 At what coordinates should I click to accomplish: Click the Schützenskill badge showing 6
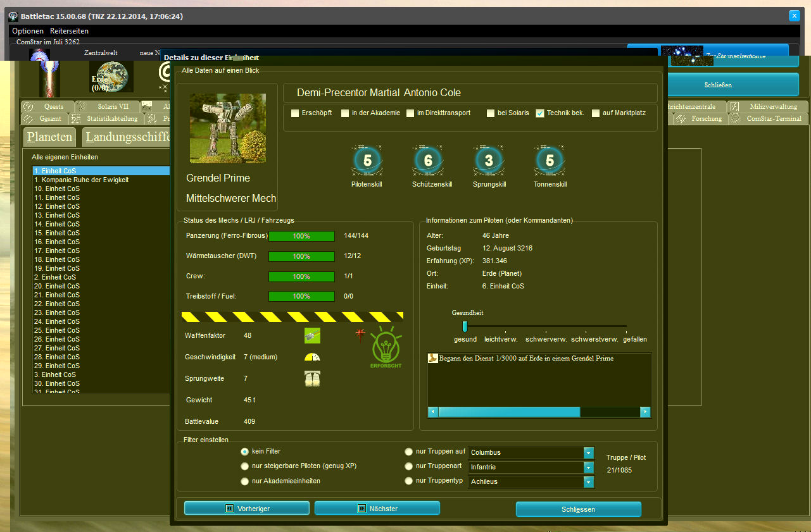point(428,161)
